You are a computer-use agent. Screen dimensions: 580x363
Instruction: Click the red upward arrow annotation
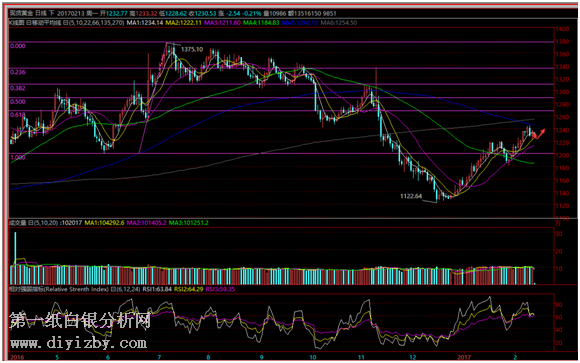(539, 134)
